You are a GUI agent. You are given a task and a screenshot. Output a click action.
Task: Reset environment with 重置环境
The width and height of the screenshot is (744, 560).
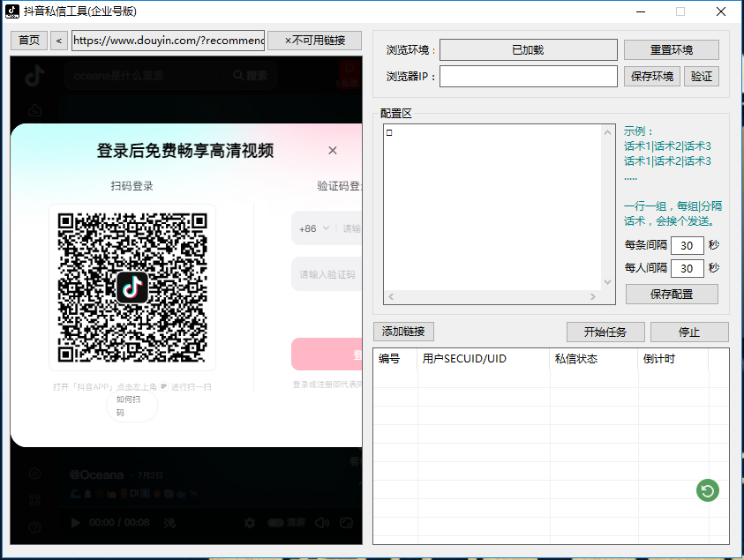click(x=671, y=49)
